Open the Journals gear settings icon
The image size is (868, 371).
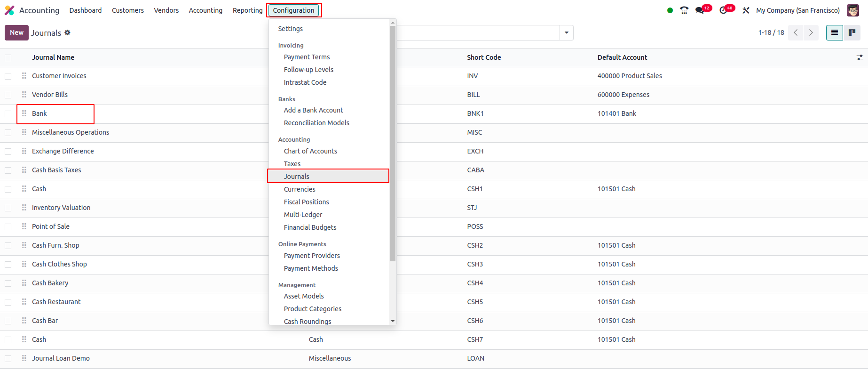tap(67, 32)
